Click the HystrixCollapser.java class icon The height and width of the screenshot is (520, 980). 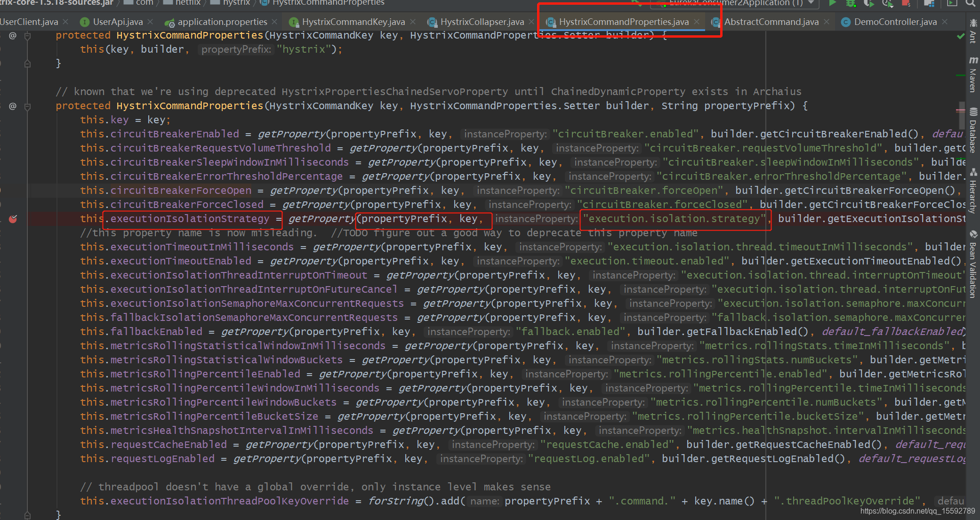coord(432,22)
